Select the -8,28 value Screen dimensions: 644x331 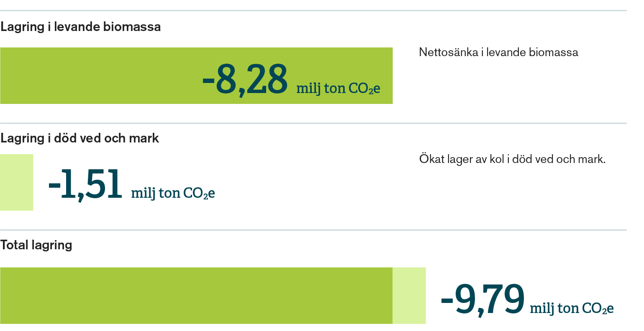[x=245, y=80]
